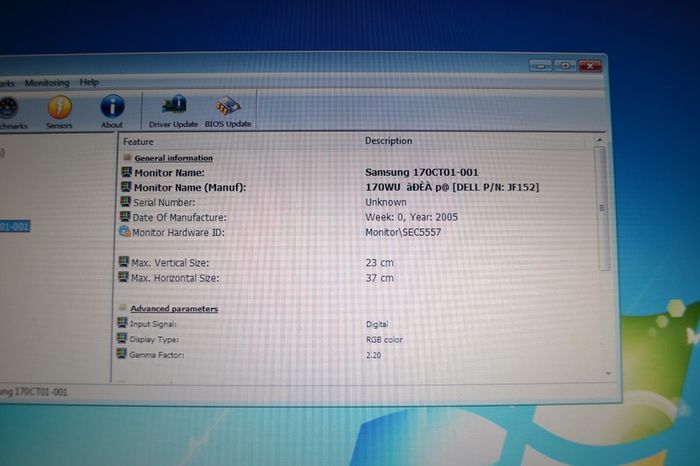700x466 pixels.
Task: Select the 'Serial Number:' label
Action: pos(164,203)
